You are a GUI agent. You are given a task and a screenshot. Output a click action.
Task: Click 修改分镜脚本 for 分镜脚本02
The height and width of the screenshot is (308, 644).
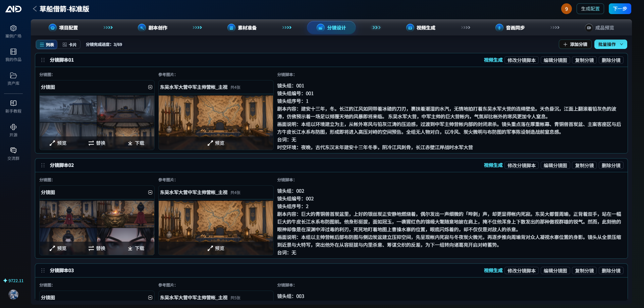(522, 166)
